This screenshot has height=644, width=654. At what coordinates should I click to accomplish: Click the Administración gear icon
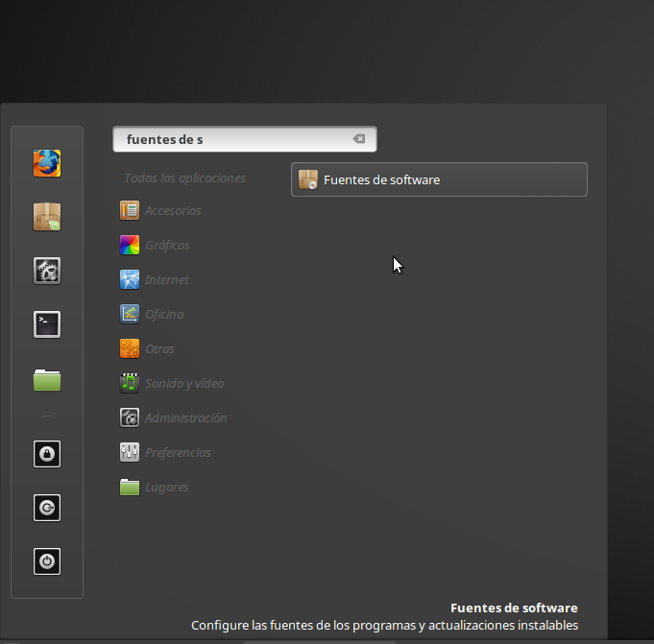pyautogui.click(x=130, y=417)
